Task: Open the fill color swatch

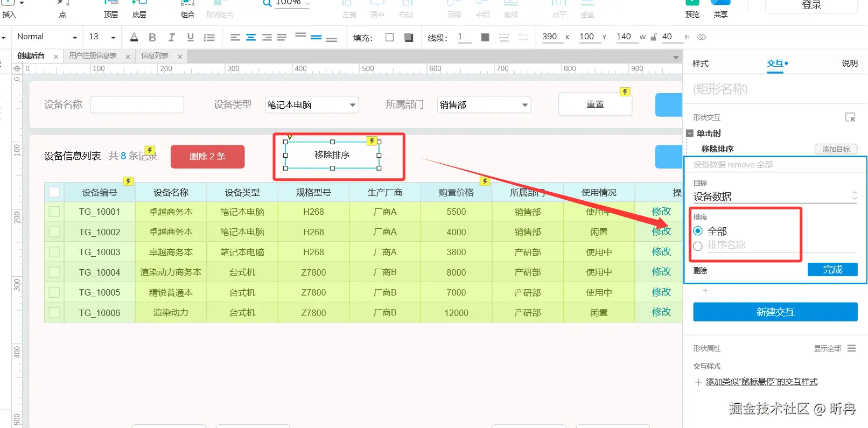Action: coord(389,37)
